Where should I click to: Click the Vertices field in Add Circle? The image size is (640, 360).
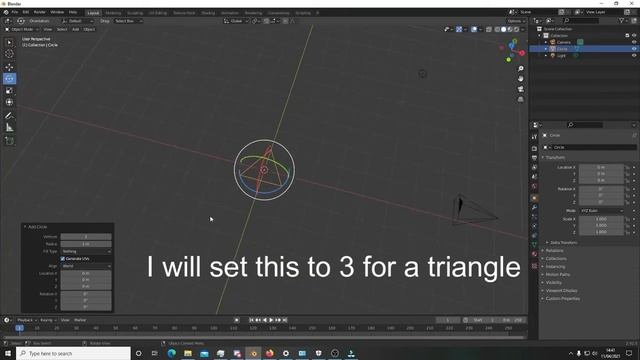86,237
